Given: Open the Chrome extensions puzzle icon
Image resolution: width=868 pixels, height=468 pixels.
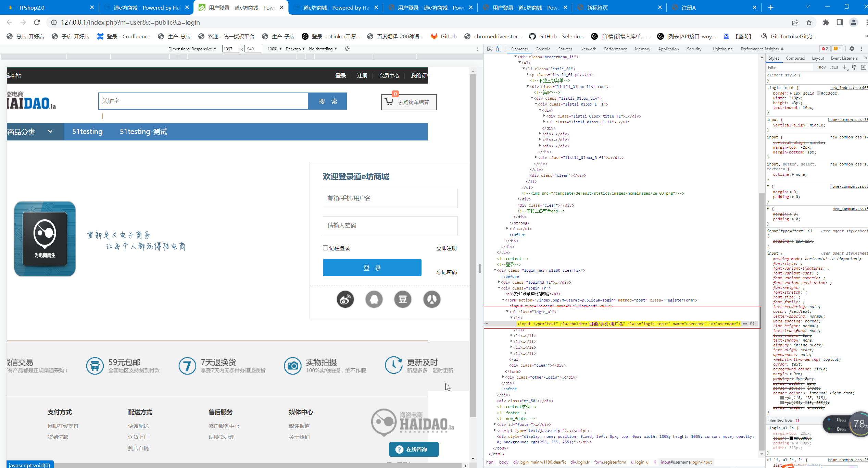Looking at the screenshot, I should tap(826, 23).
